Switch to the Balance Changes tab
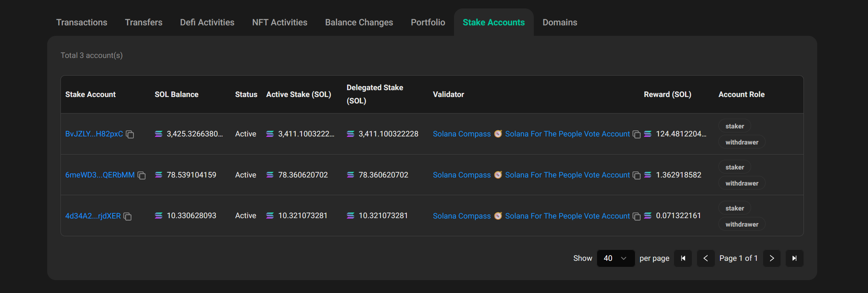The width and height of the screenshot is (868, 293). pyautogui.click(x=359, y=23)
